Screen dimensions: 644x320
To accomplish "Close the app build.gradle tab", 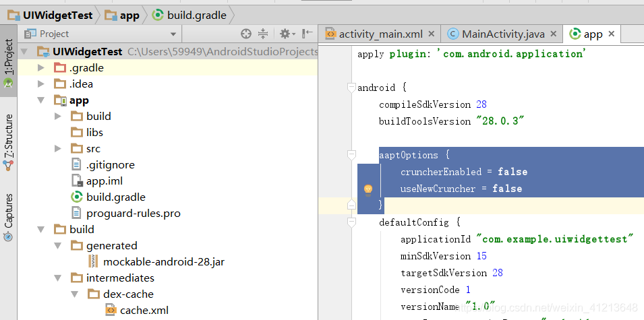I will pyautogui.click(x=612, y=34).
